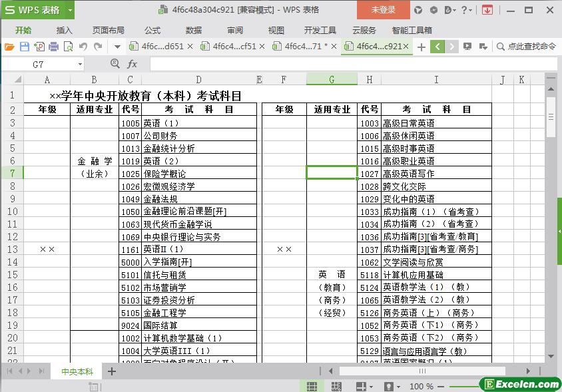Image resolution: width=562 pixels, height=392 pixels.
Task: Open the 数据 ribbon tab
Action: 194,31
